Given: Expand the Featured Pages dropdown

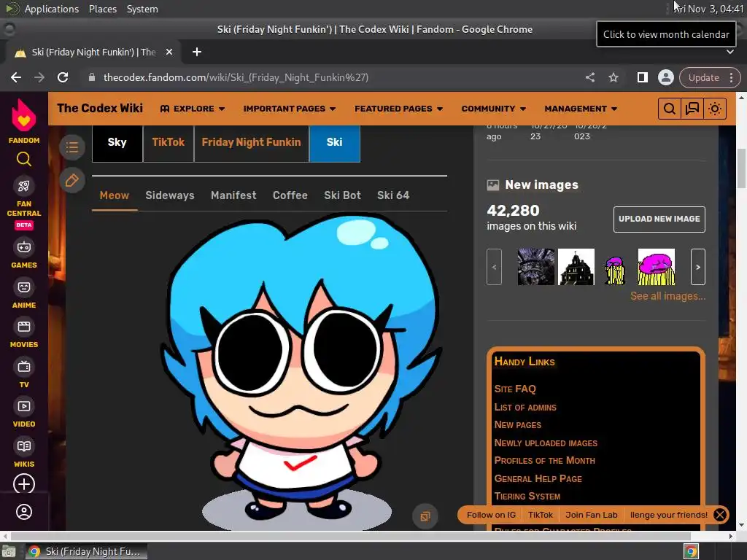Looking at the screenshot, I should click(398, 109).
